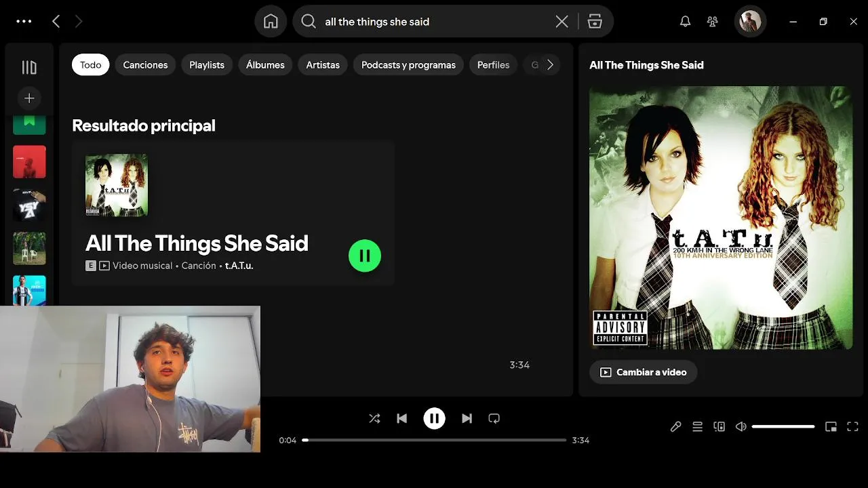Select the Todo filter tab
The height and width of the screenshot is (488, 868).
(90, 65)
